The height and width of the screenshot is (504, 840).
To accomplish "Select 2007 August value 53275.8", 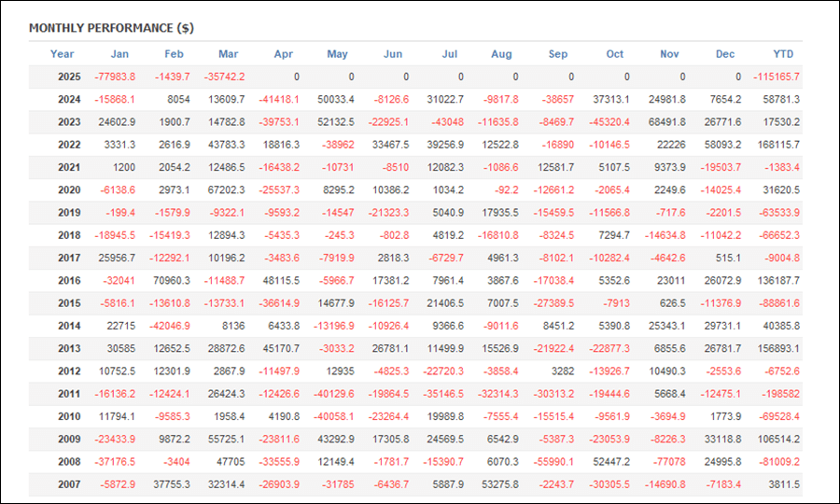I will click(x=500, y=484).
